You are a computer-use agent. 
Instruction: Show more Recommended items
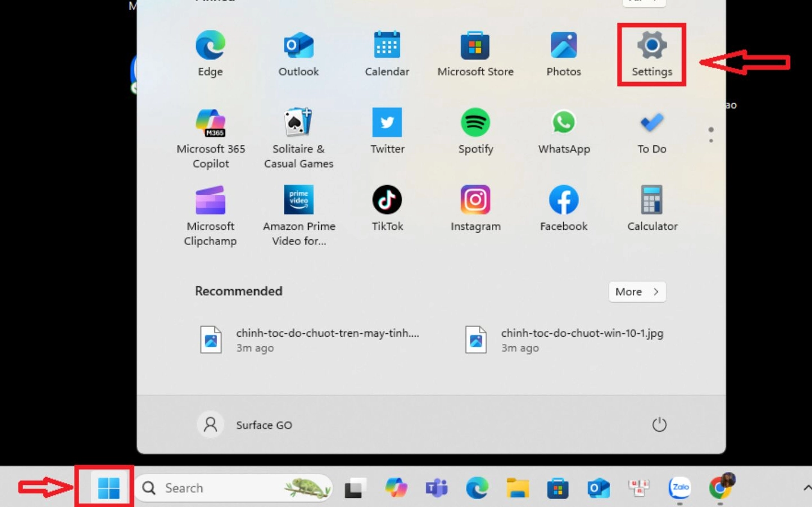tap(637, 291)
